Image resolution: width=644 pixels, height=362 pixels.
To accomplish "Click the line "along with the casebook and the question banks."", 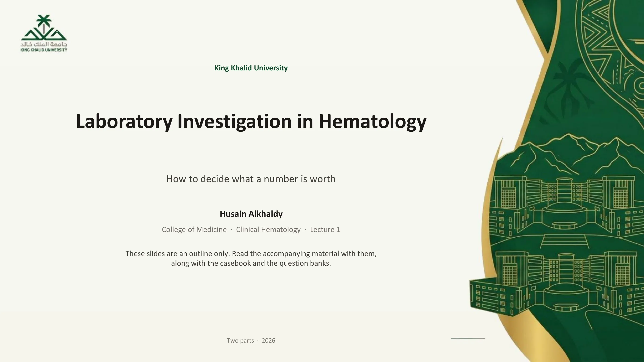I will (251, 263).
